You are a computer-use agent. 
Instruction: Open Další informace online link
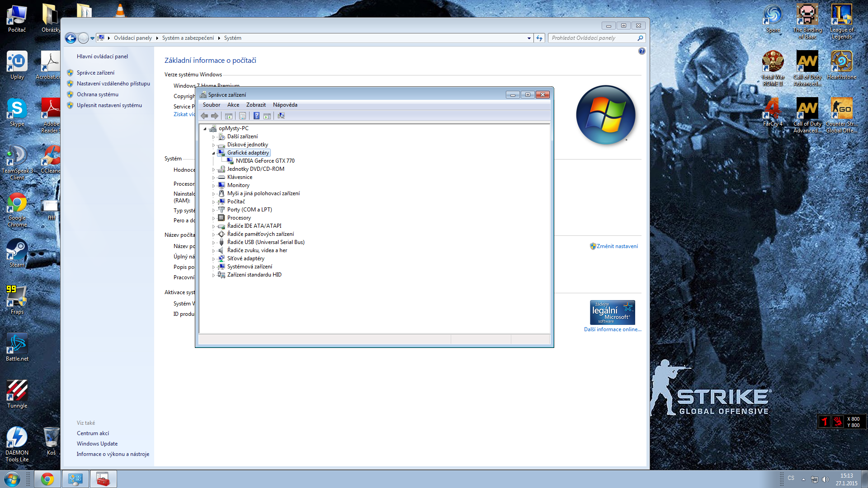point(613,329)
